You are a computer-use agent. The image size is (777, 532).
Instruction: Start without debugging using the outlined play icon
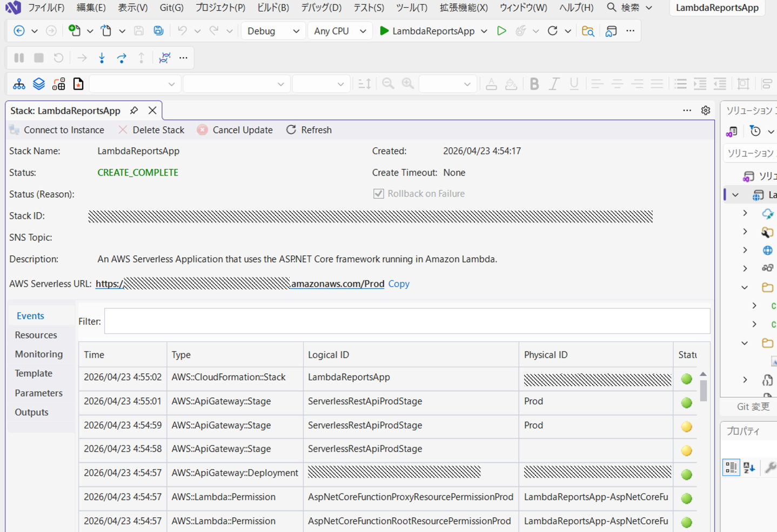pyautogui.click(x=501, y=31)
